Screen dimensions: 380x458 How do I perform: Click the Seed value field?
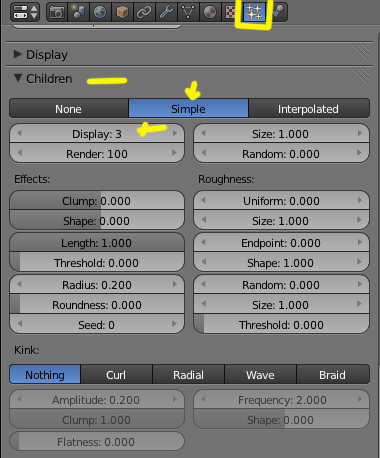[x=97, y=325]
